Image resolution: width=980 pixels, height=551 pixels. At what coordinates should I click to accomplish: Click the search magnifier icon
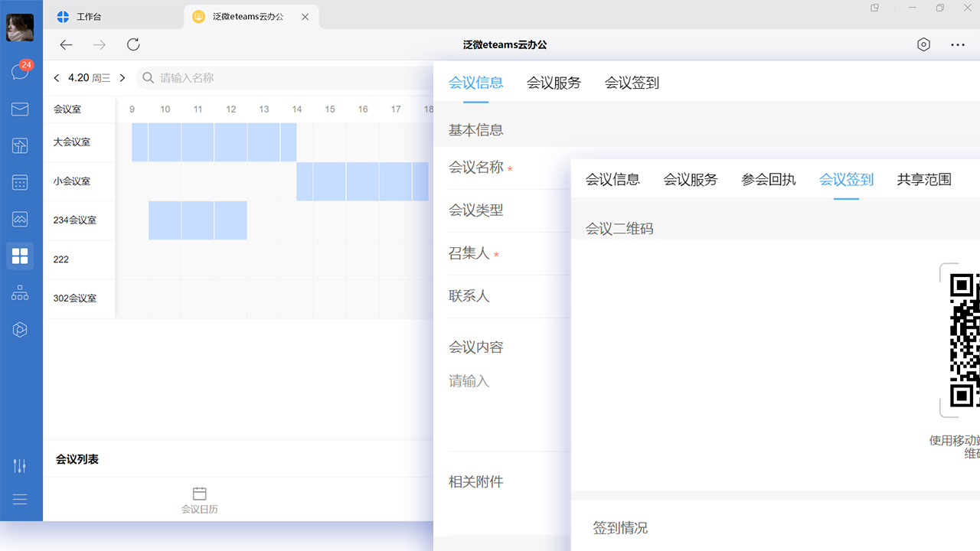[149, 78]
